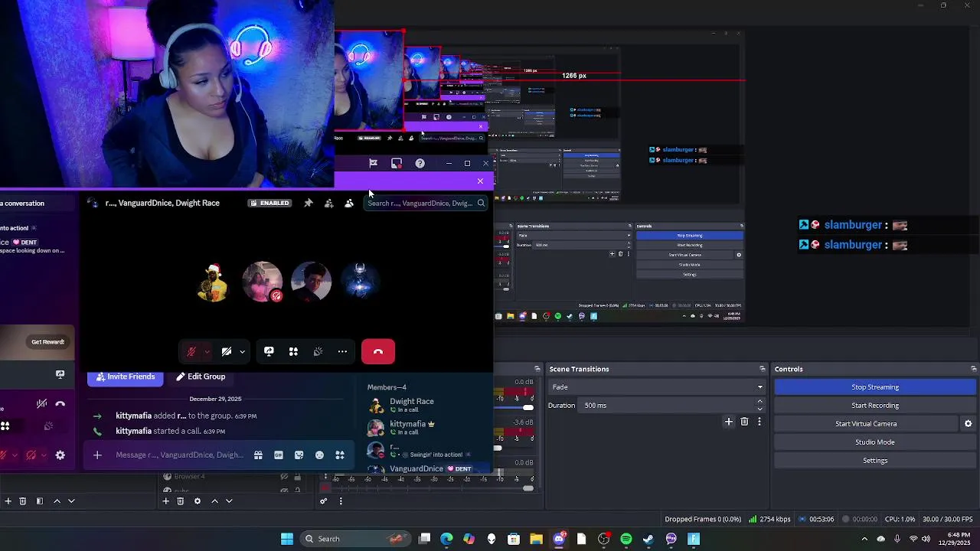Pop out the OBS Controls dock
The image size is (980, 551).
click(x=973, y=369)
